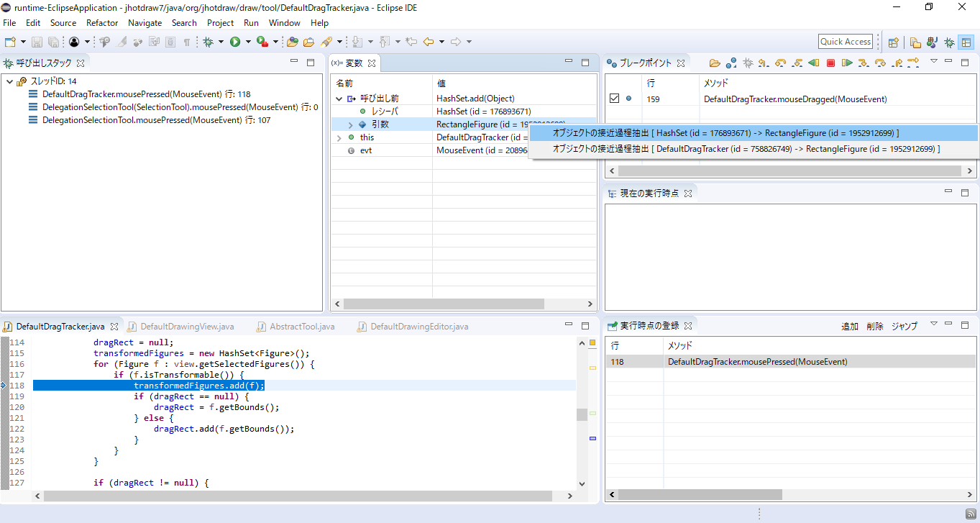This screenshot has height=523, width=980.
Task: Switch to the Debug perspective icon
Action: click(x=949, y=42)
